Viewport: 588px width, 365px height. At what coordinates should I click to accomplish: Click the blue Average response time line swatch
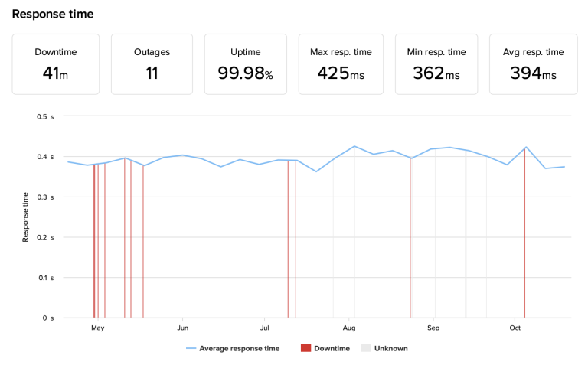tap(191, 348)
